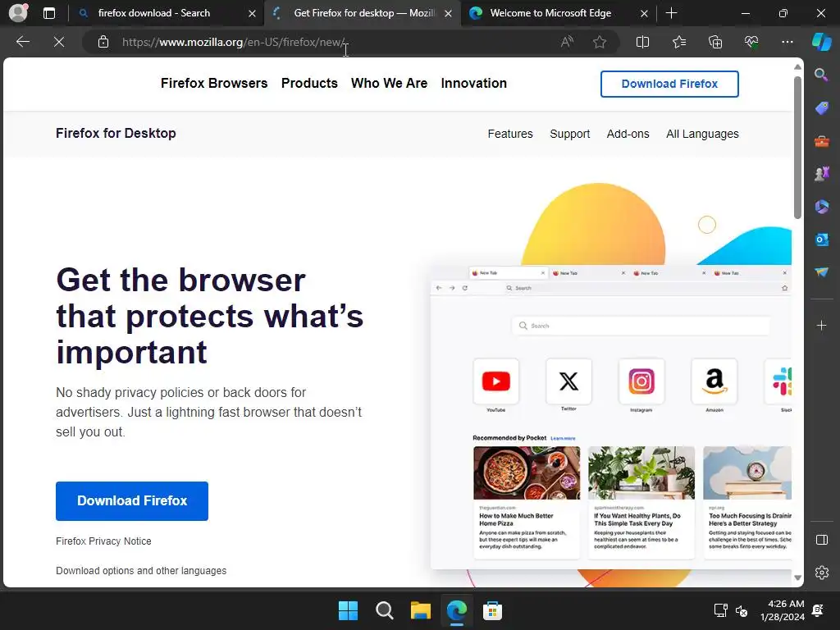840x630 pixels.
Task: Open the tab actions menu icon
Action: [48, 13]
